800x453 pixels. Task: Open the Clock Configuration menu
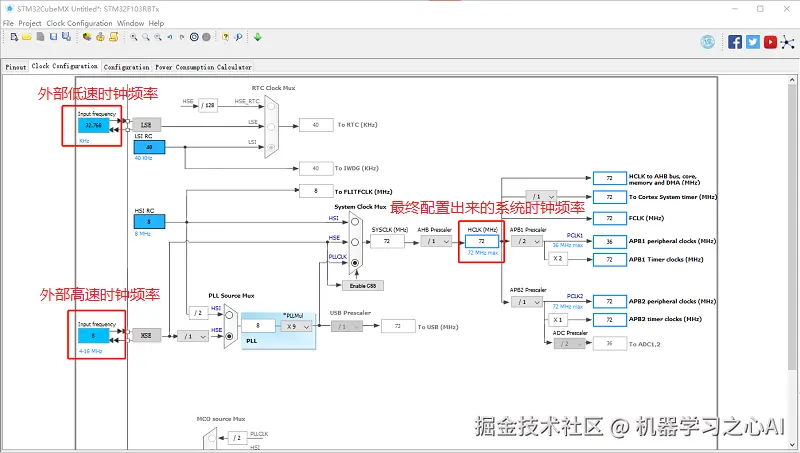(79, 23)
